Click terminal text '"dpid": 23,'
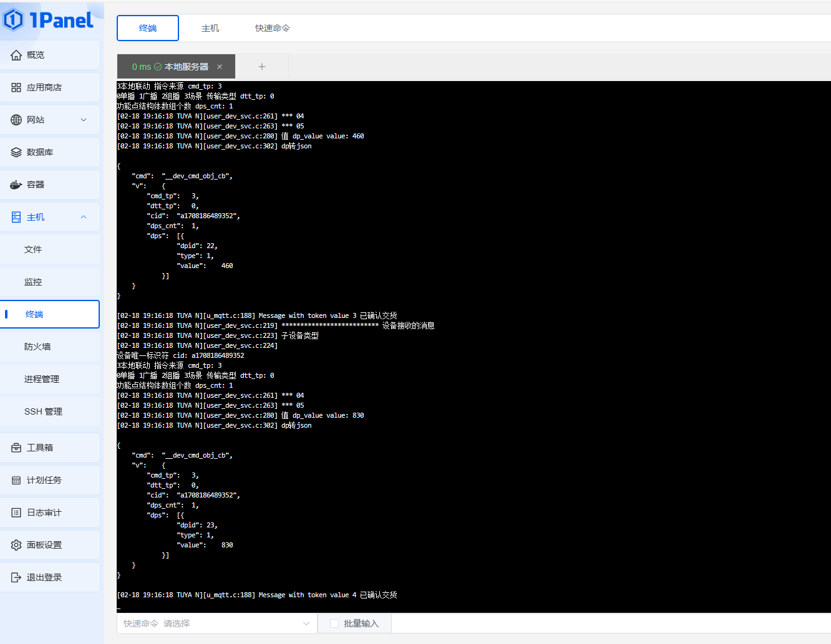This screenshot has height=644, width=831. click(197, 525)
